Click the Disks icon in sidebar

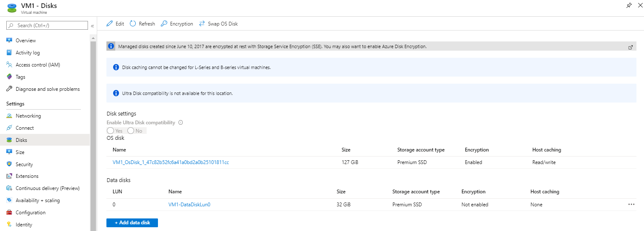9,140
